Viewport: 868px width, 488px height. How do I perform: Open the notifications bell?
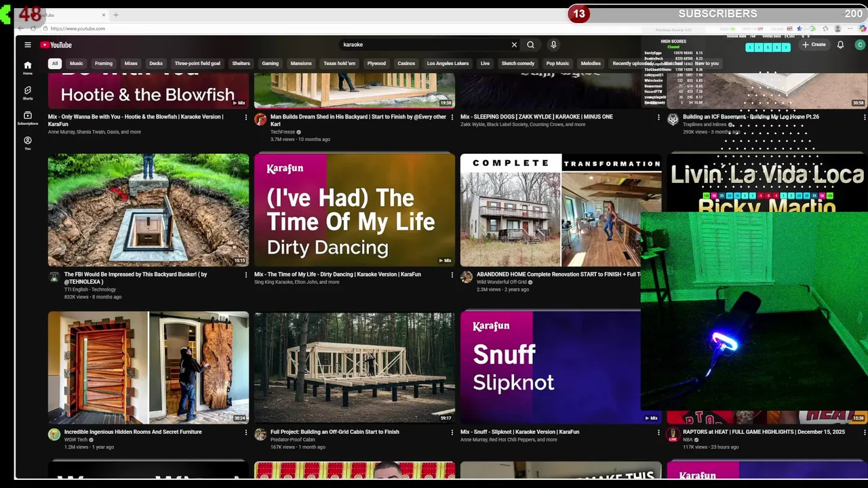840,45
